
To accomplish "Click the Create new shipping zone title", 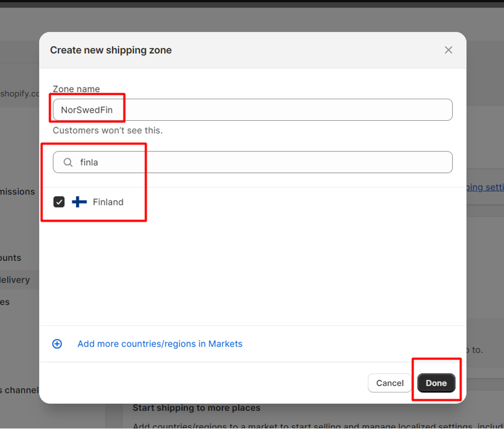I will (111, 50).
